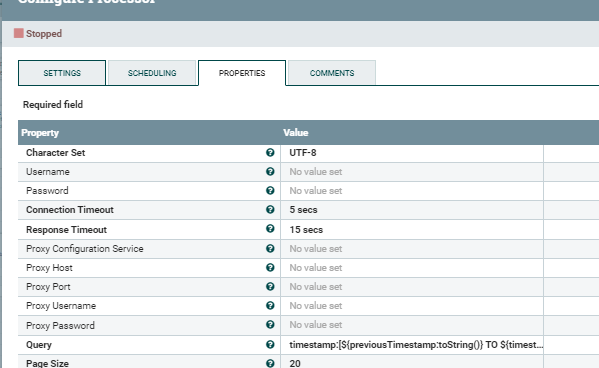
Task: Set the Proxy Username value
Action: coord(412,306)
